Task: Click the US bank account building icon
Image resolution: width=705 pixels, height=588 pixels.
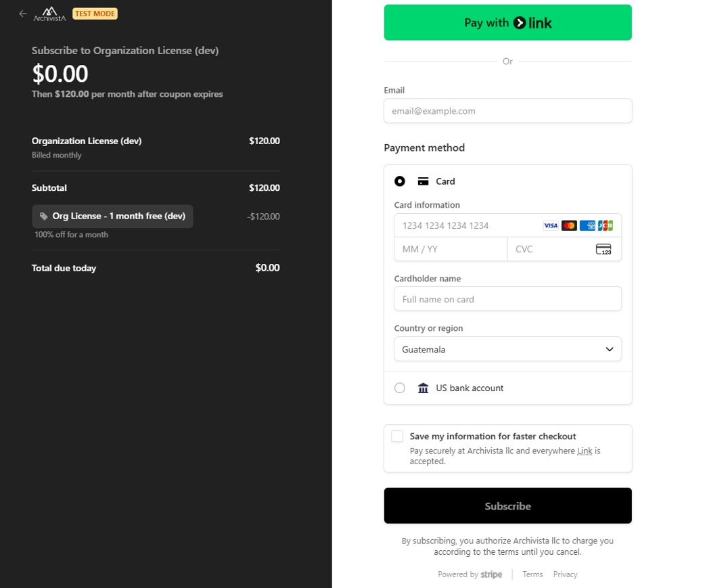Action: (x=423, y=388)
